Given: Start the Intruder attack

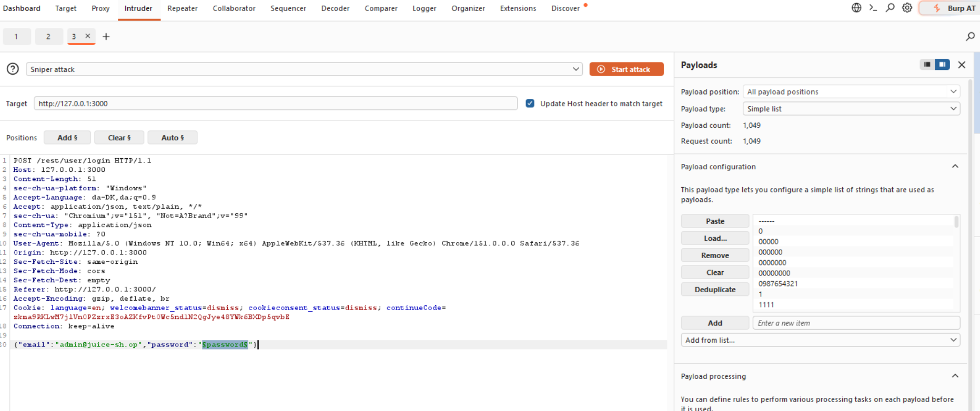Looking at the screenshot, I should click(x=627, y=69).
